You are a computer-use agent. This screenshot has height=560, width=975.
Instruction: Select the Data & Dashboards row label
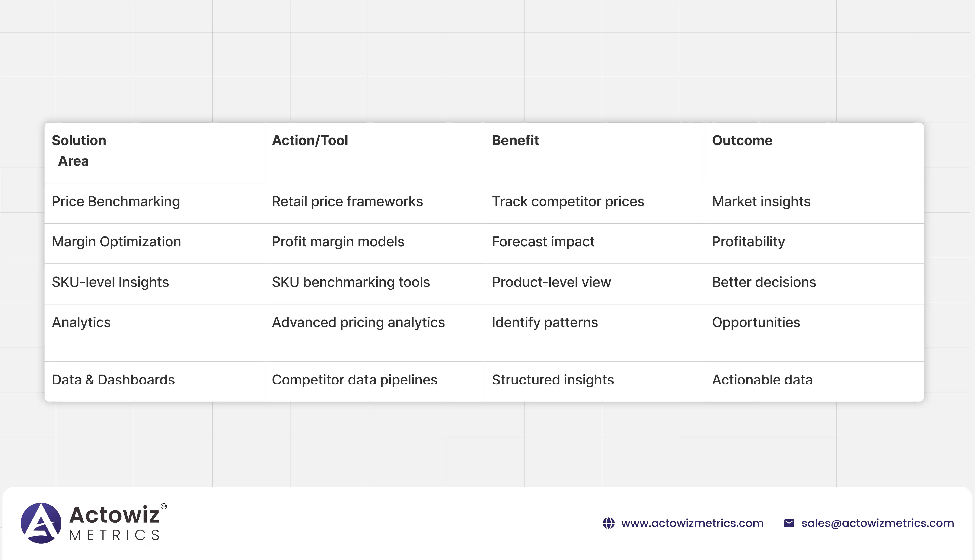point(113,380)
